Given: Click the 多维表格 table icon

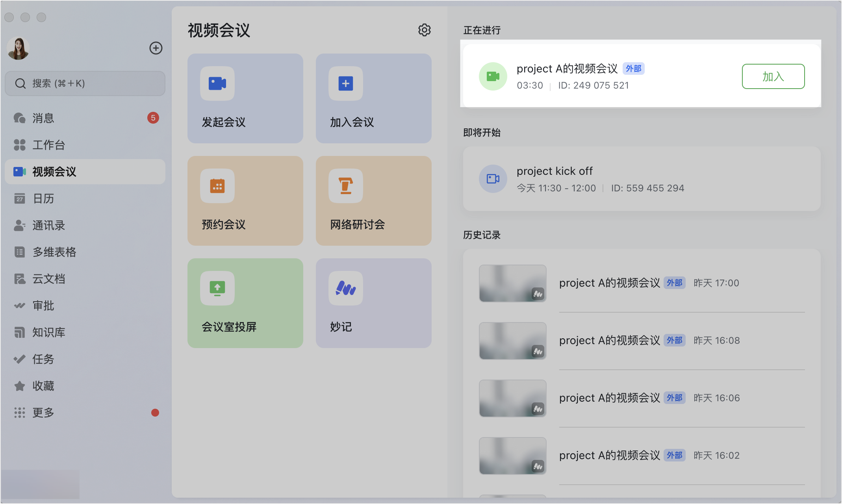Looking at the screenshot, I should [x=19, y=252].
